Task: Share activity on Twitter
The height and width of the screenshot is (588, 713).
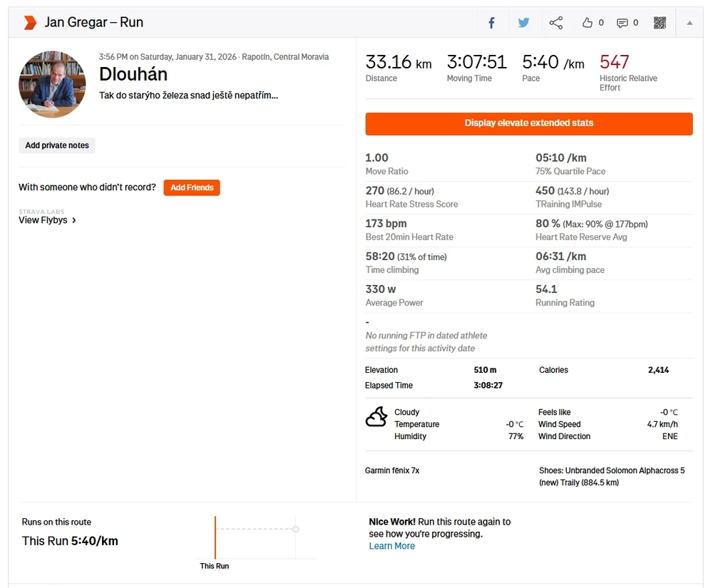Action: [523, 23]
